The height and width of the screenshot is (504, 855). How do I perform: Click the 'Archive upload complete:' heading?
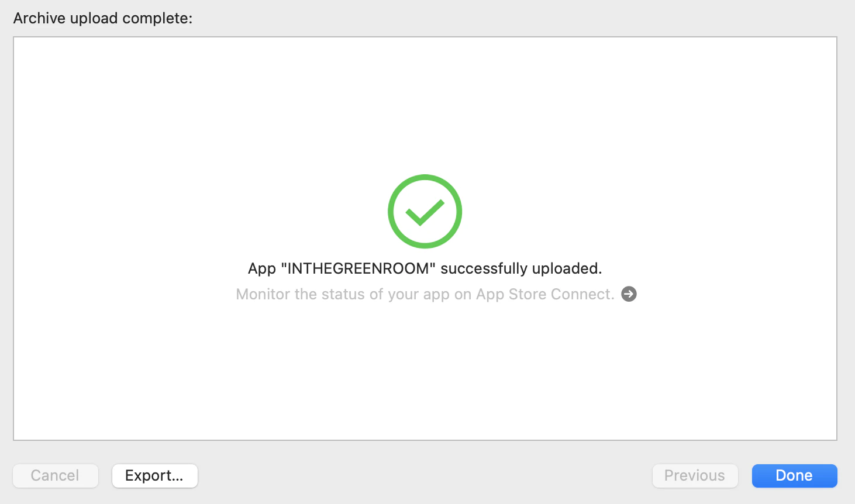[x=103, y=18]
